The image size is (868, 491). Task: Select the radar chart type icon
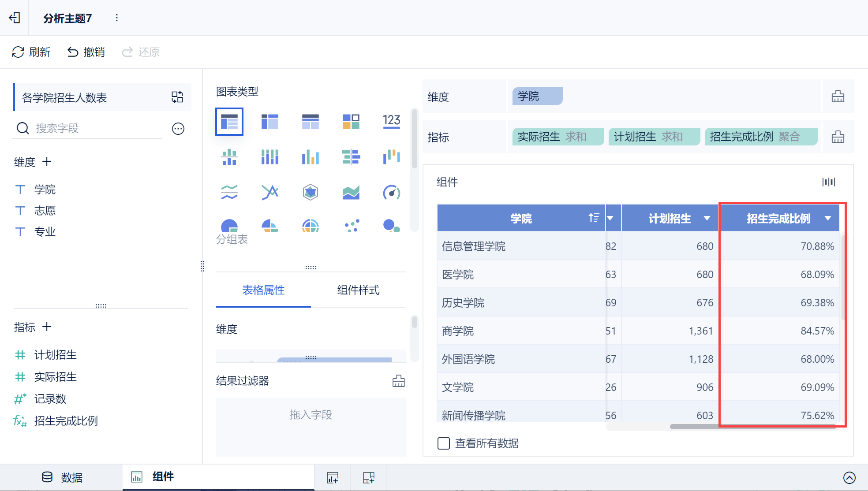[311, 192]
